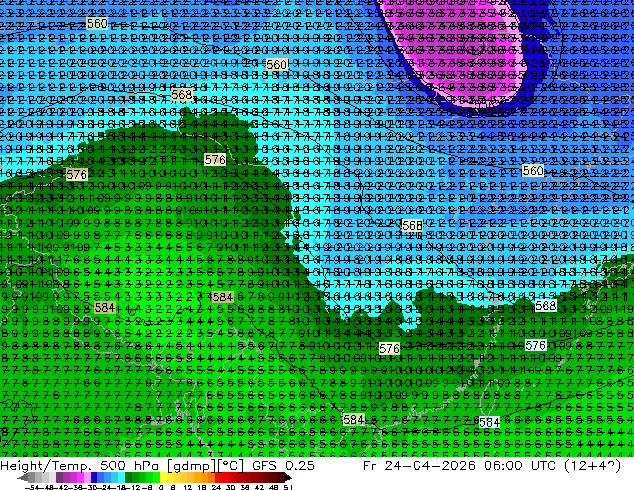
Task: Click the 560 contour label near the purple low
Action: point(277,64)
